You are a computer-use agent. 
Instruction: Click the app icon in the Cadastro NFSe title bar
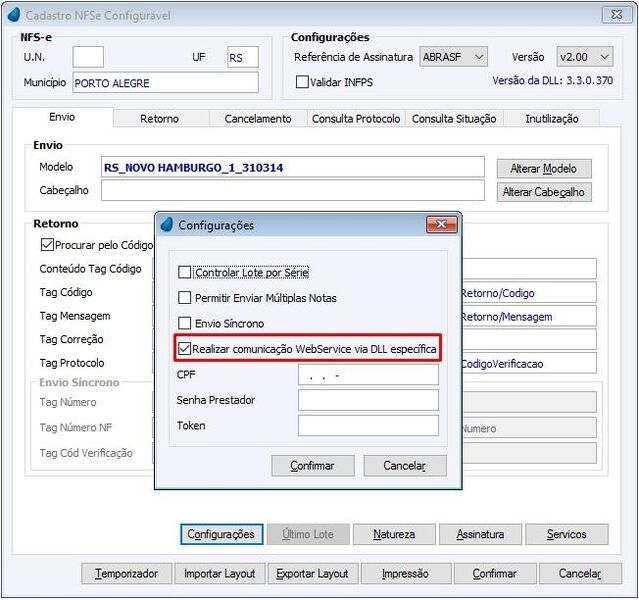click(x=14, y=15)
